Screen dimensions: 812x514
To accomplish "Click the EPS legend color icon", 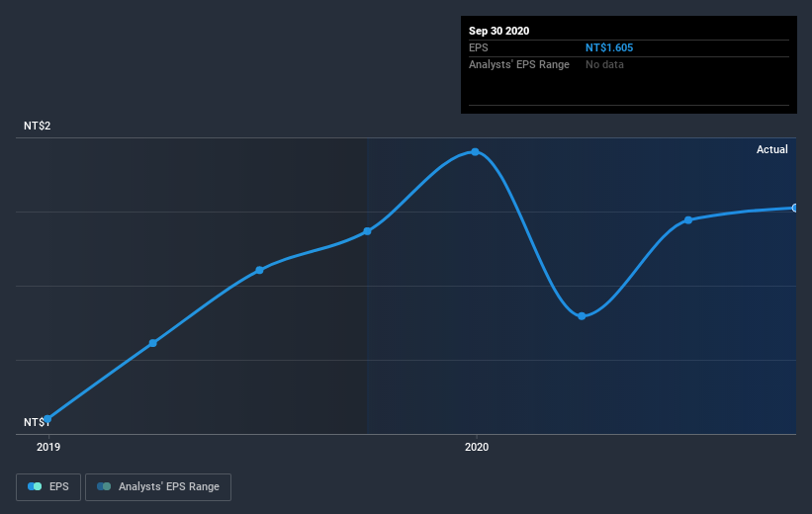I will coord(35,486).
